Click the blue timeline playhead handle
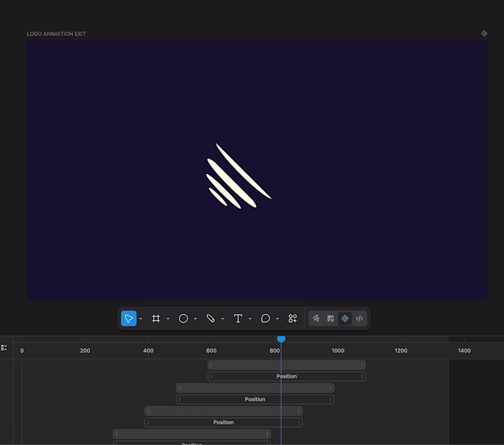This screenshot has height=445, width=504. pyautogui.click(x=281, y=339)
